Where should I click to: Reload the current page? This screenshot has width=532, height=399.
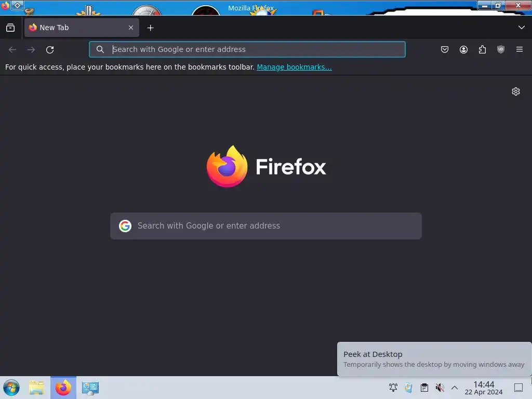(x=50, y=49)
